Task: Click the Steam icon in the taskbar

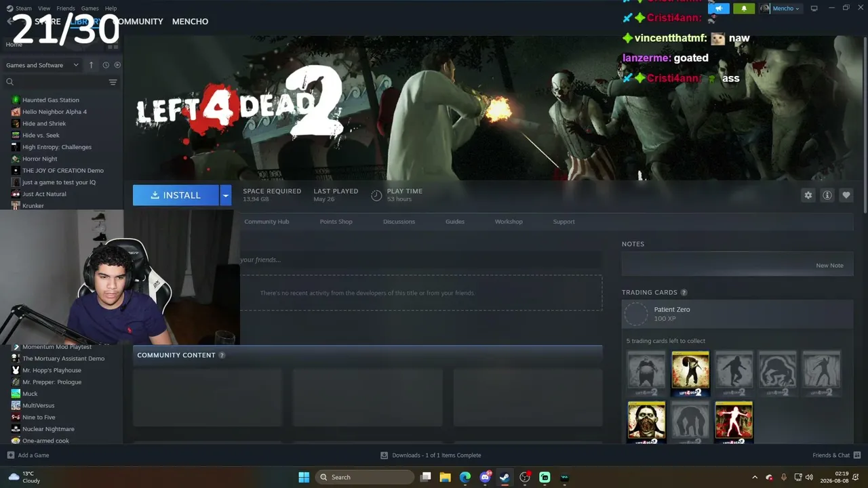Action: pyautogui.click(x=505, y=477)
